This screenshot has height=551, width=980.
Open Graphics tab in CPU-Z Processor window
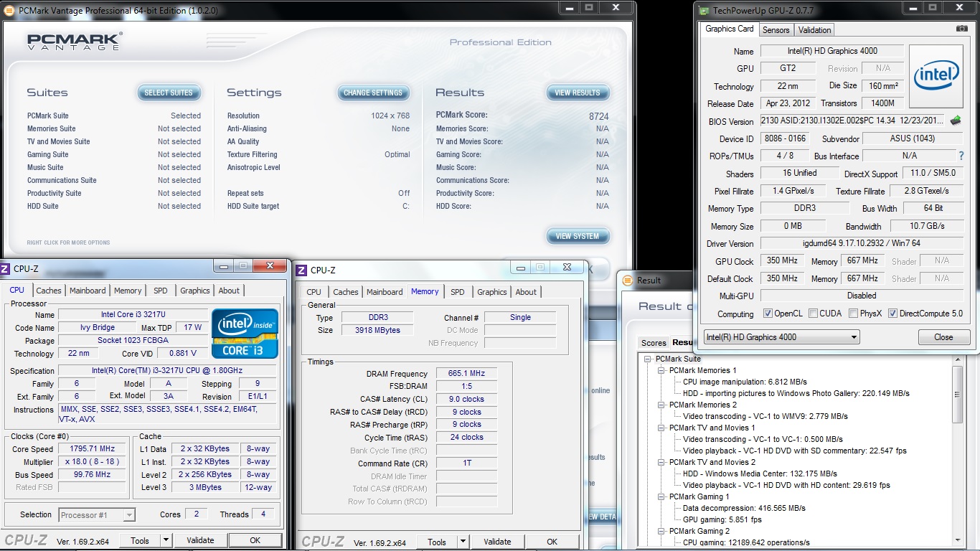[195, 291]
